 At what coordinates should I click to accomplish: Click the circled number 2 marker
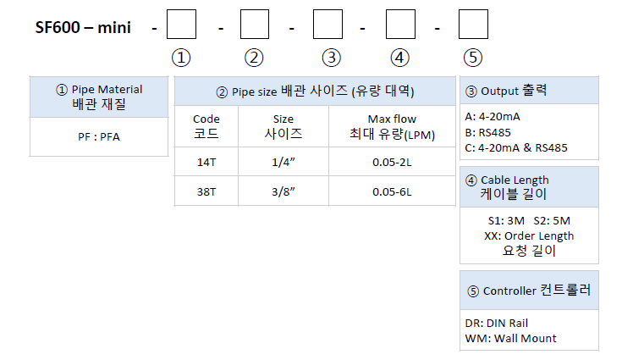[x=254, y=58]
